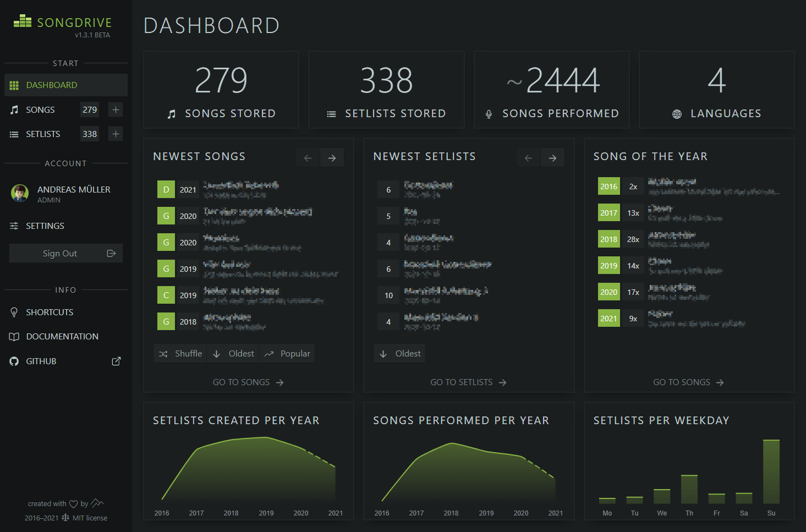The image size is (806, 532).
Task: Show next page of newest setlists
Action: (552, 158)
